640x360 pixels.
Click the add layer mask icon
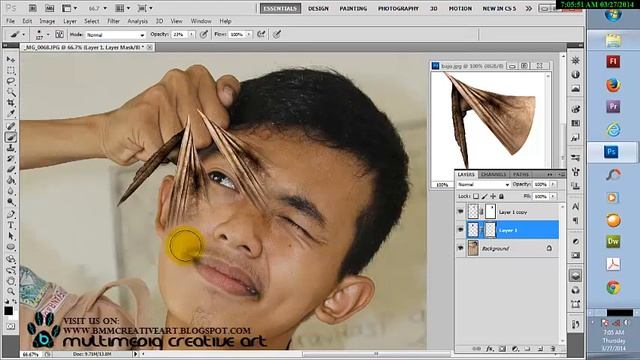pos(502,349)
